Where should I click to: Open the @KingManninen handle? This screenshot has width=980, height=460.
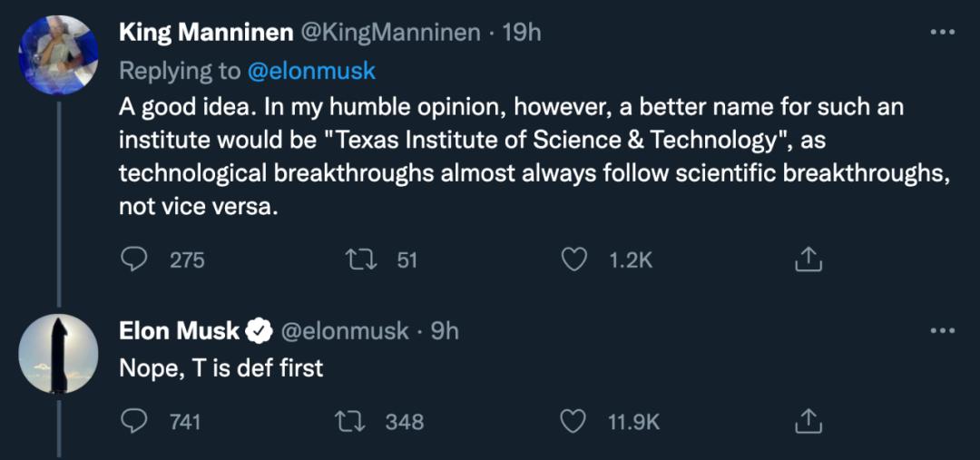pos(390,33)
